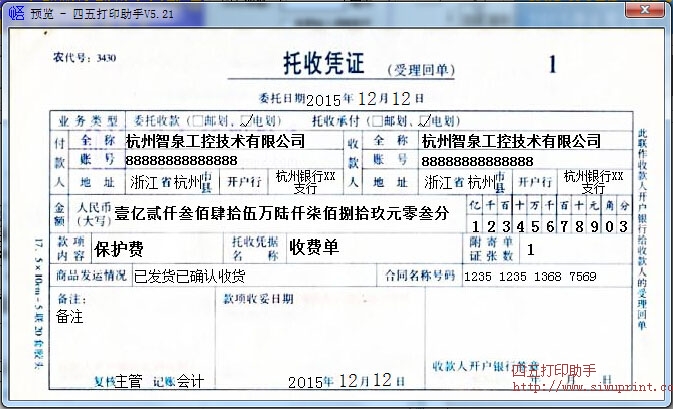The image size is (673, 409).
Task: Click the 复核 value 主管
Action: 129,381
